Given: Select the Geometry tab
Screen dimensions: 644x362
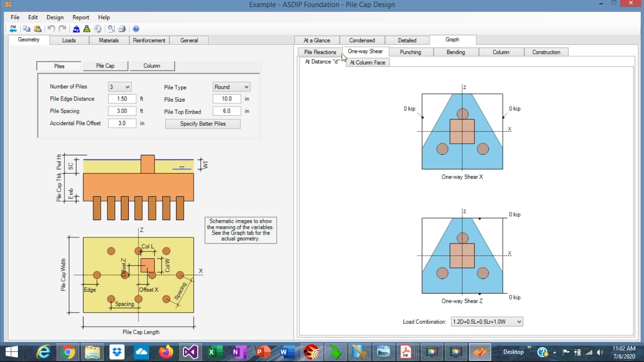Looking at the screenshot, I should coord(29,40).
